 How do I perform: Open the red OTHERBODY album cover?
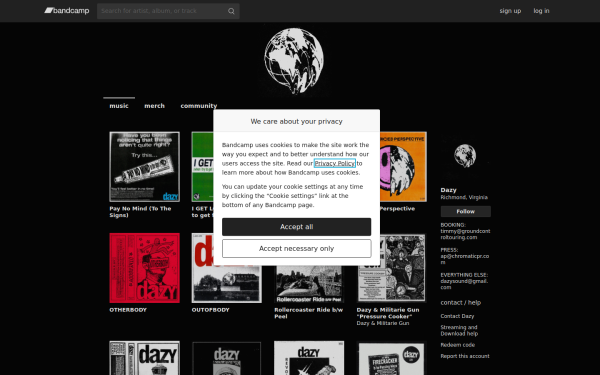click(144, 268)
